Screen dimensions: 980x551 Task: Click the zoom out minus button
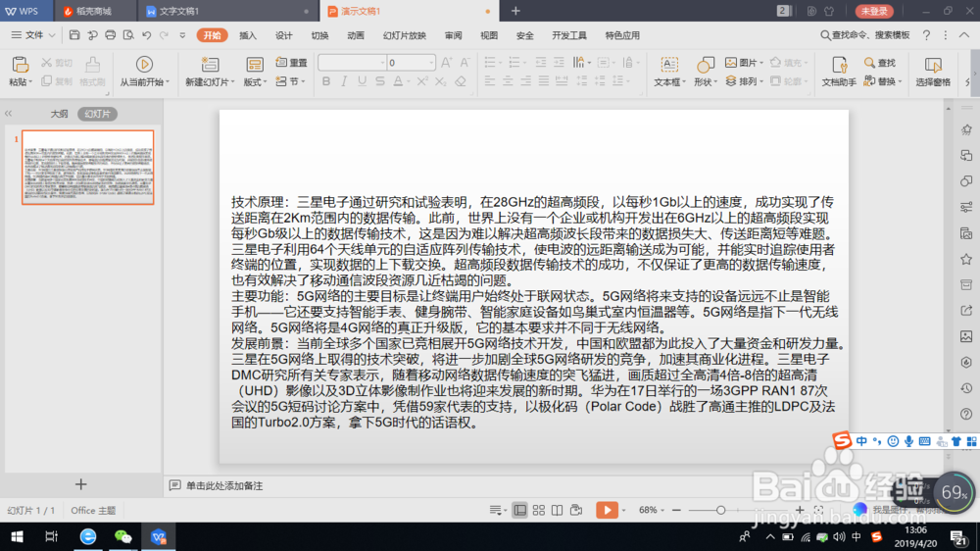[x=676, y=511]
